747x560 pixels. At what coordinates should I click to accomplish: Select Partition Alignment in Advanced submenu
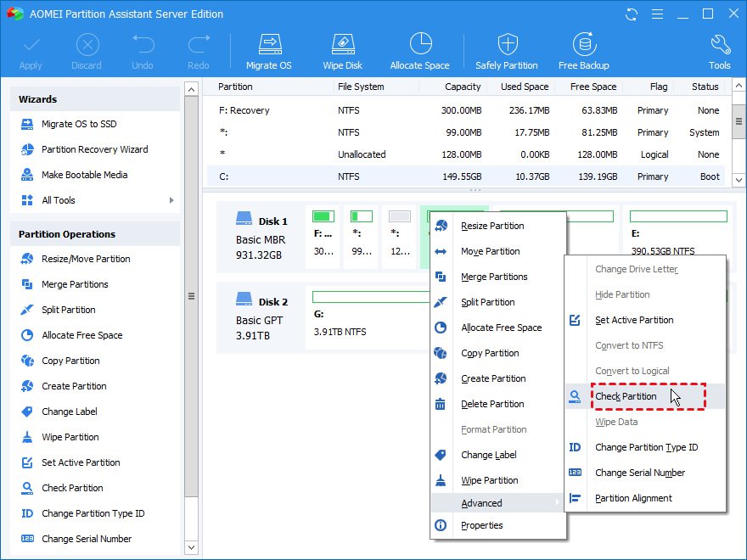pyautogui.click(x=645, y=499)
